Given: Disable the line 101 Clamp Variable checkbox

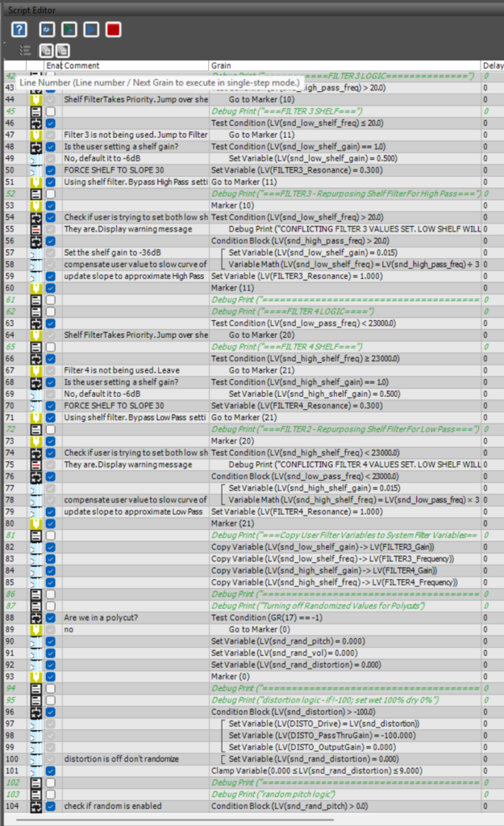Looking at the screenshot, I should pyautogui.click(x=51, y=770).
